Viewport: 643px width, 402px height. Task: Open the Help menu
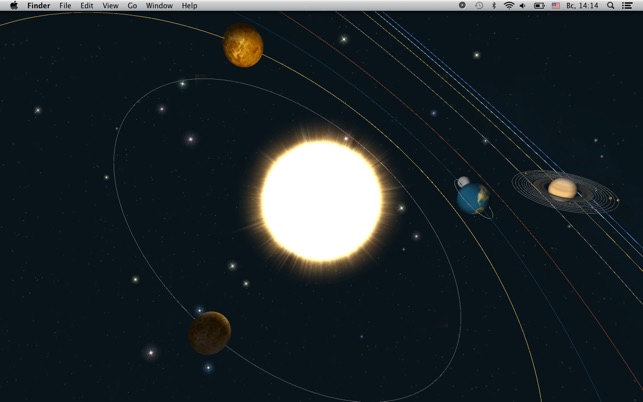189,6
